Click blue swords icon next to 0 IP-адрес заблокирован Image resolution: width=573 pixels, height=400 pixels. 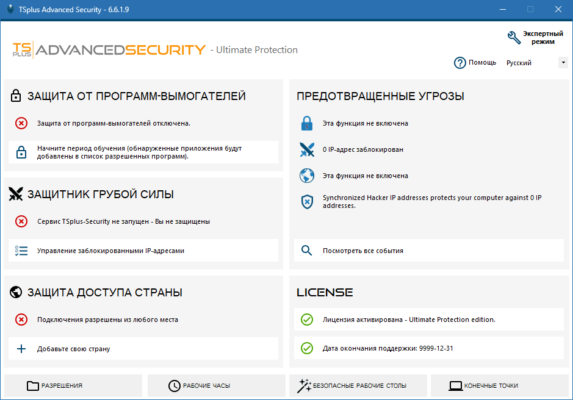click(307, 149)
